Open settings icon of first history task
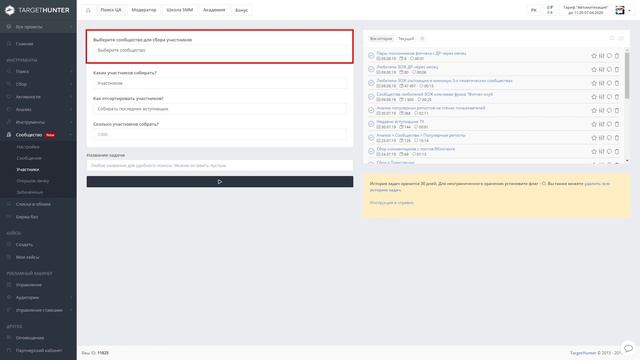The image size is (640, 360). tap(601, 56)
